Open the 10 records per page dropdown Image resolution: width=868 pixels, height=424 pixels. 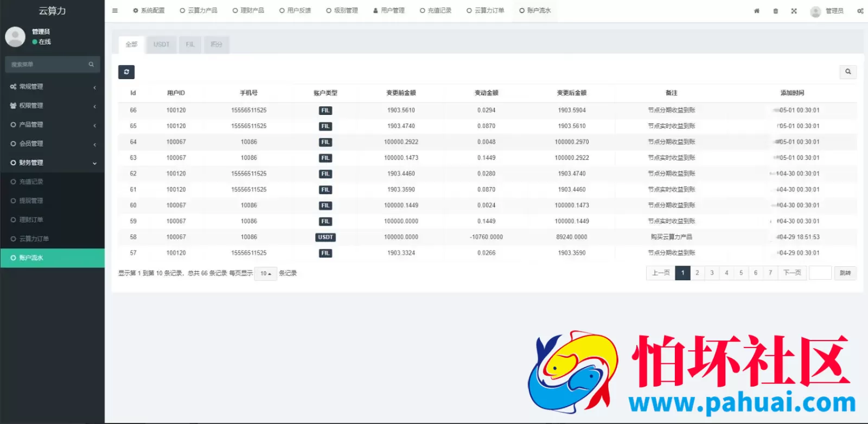[265, 274]
